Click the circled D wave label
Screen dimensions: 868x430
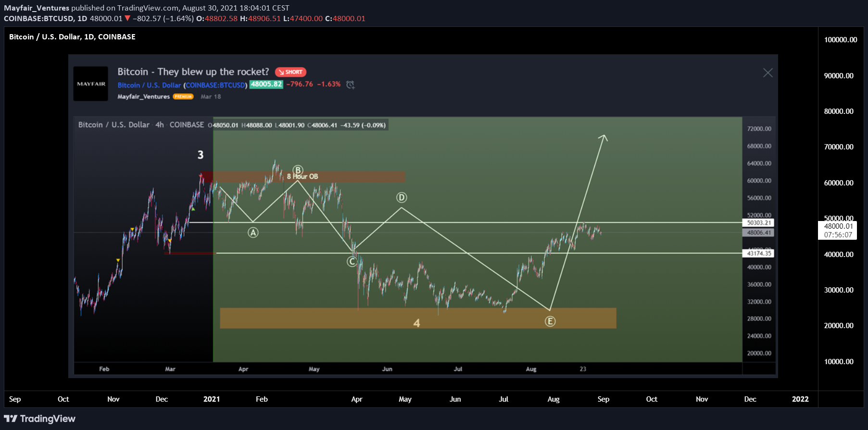click(x=402, y=197)
